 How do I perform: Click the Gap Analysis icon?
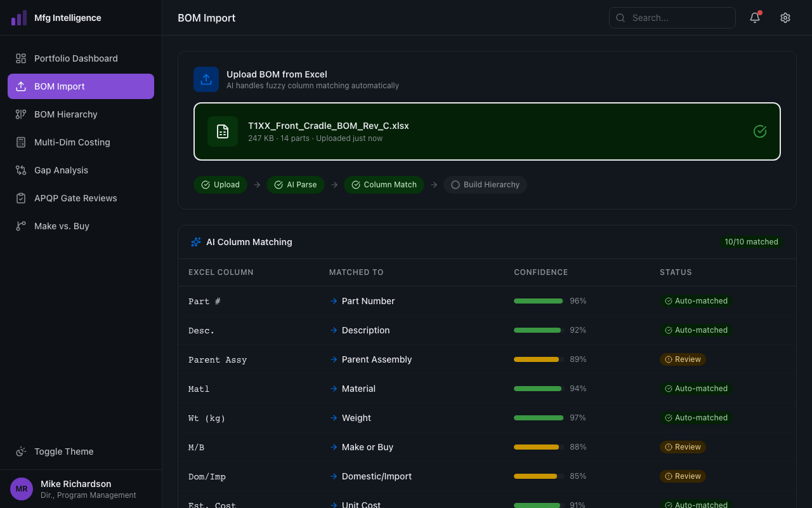(x=22, y=170)
